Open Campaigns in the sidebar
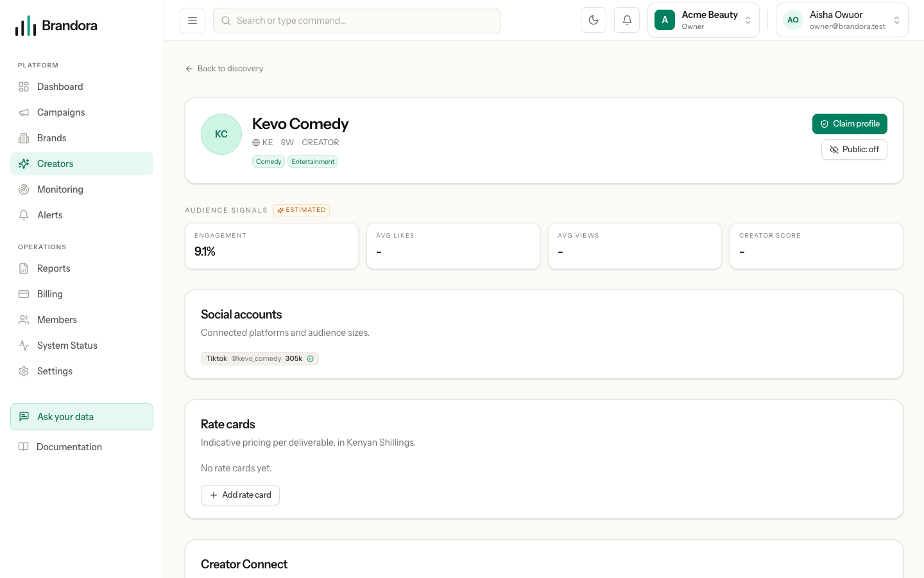This screenshot has width=924, height=578. tap(81, 112)
